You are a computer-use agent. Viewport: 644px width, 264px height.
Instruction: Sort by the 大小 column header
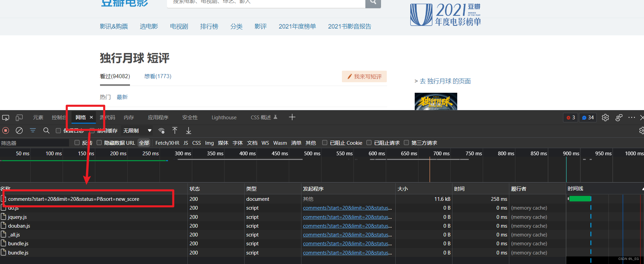point(424,189)
